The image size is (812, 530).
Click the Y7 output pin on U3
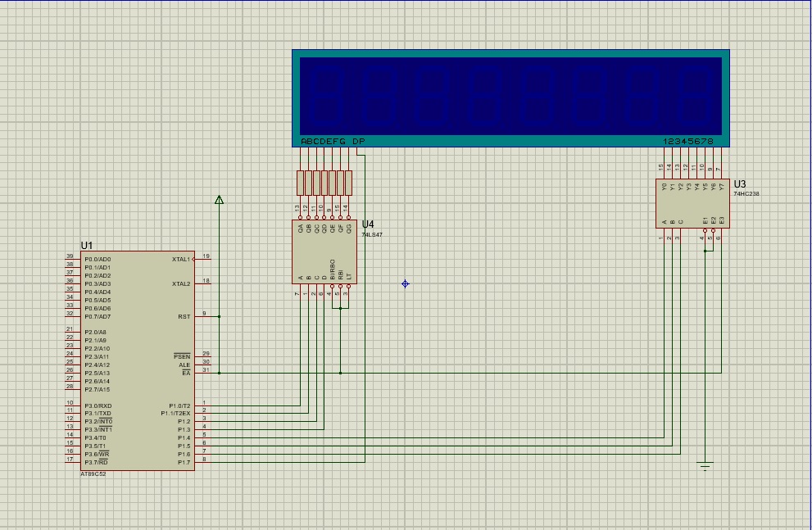pos(721,187)
